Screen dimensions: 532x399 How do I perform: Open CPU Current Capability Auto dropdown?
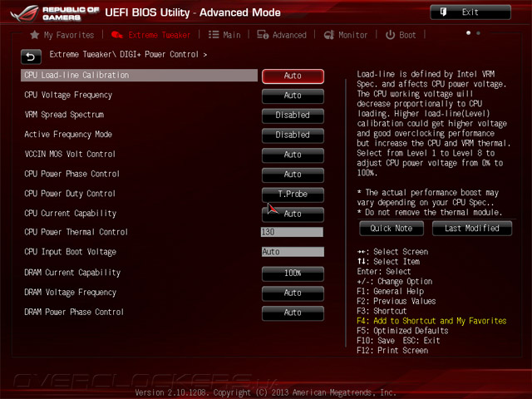[x=293, y=214]
